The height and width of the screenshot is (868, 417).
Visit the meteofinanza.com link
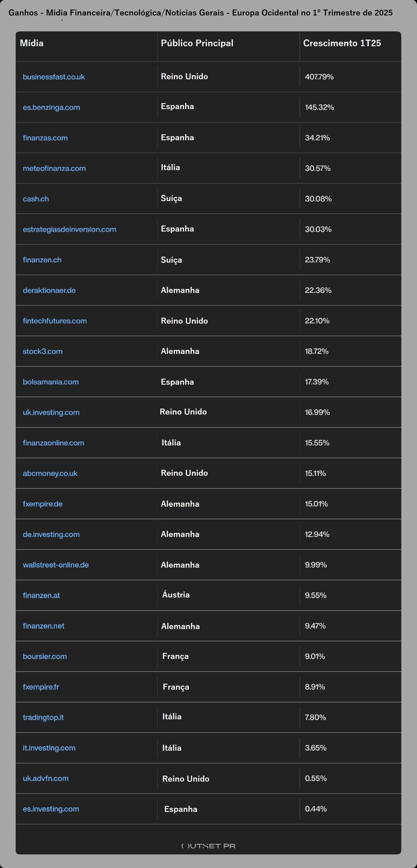click(x=54, y=169)
